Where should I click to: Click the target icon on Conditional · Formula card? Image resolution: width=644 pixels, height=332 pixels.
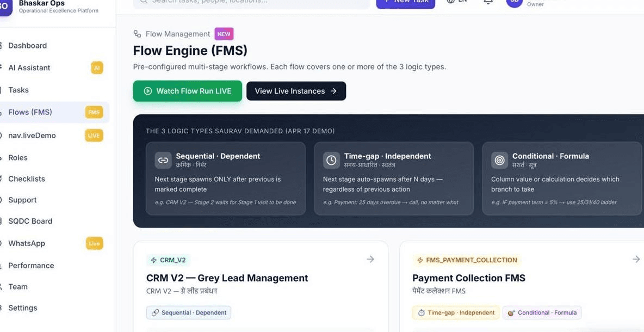499,160
